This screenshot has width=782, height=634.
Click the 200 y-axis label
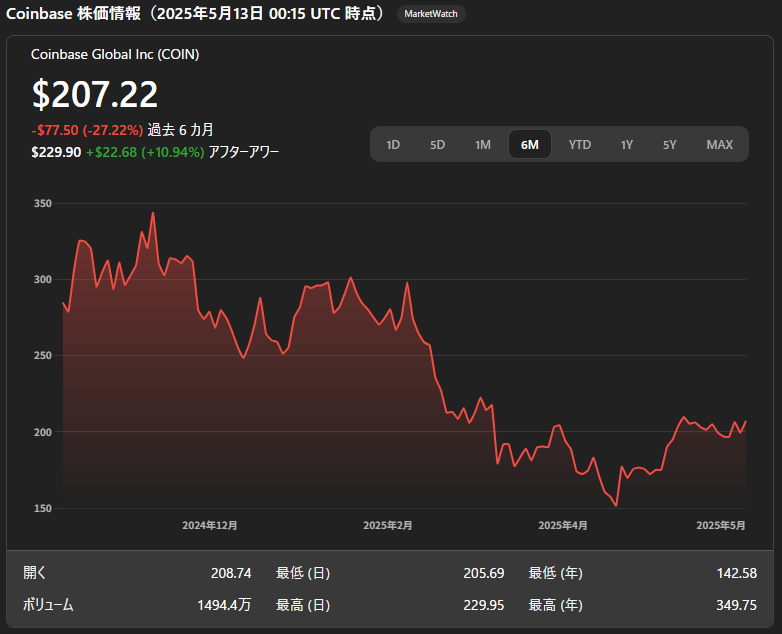tap(43, 432)
